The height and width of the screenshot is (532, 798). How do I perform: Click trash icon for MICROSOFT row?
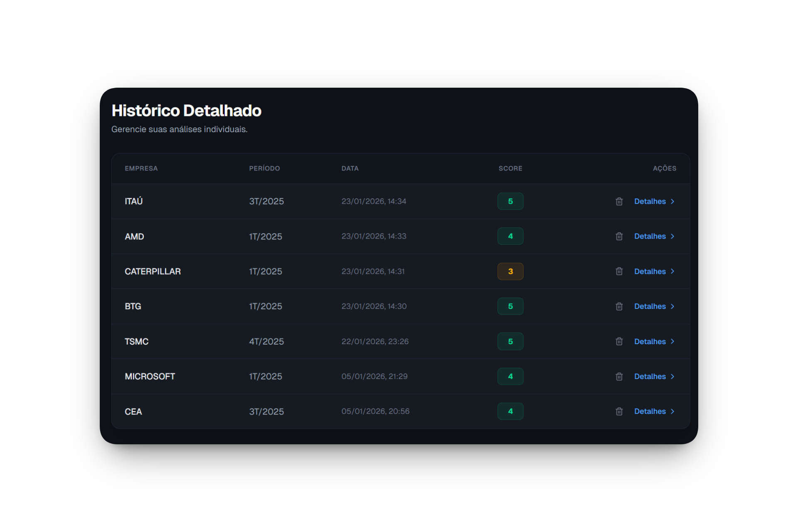[619, 377]
